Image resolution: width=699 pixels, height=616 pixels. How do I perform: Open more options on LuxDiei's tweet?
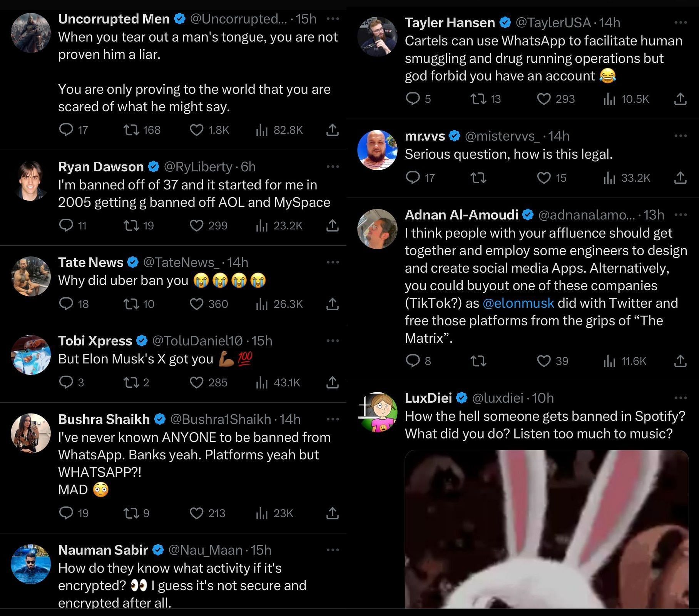[681, 398]
